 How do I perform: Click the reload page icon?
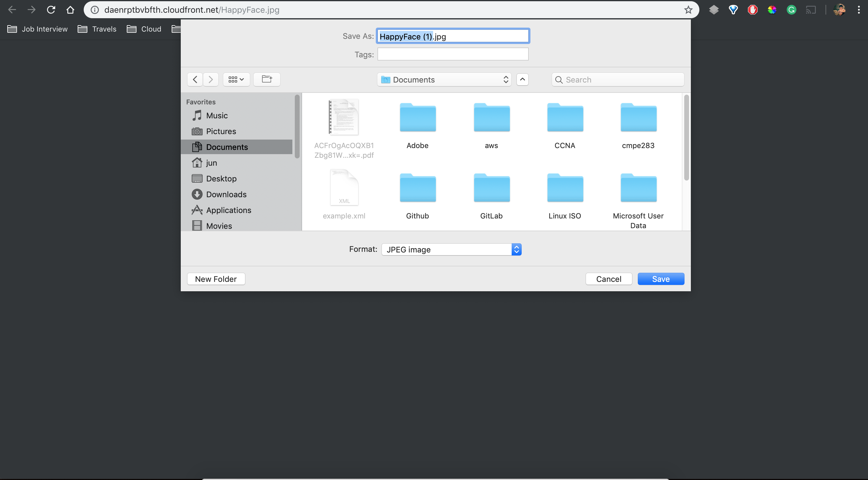[51, 10]
